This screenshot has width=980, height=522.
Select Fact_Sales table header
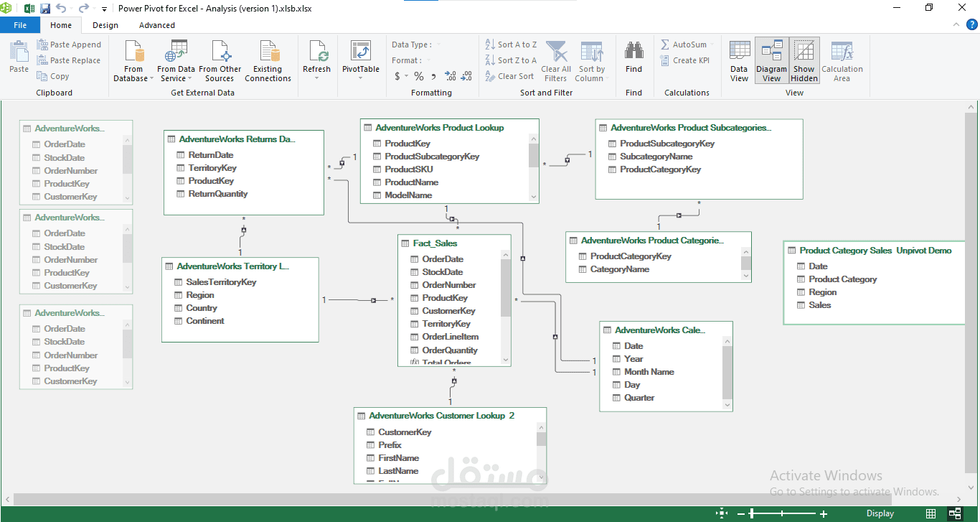[x=453, y=243]
